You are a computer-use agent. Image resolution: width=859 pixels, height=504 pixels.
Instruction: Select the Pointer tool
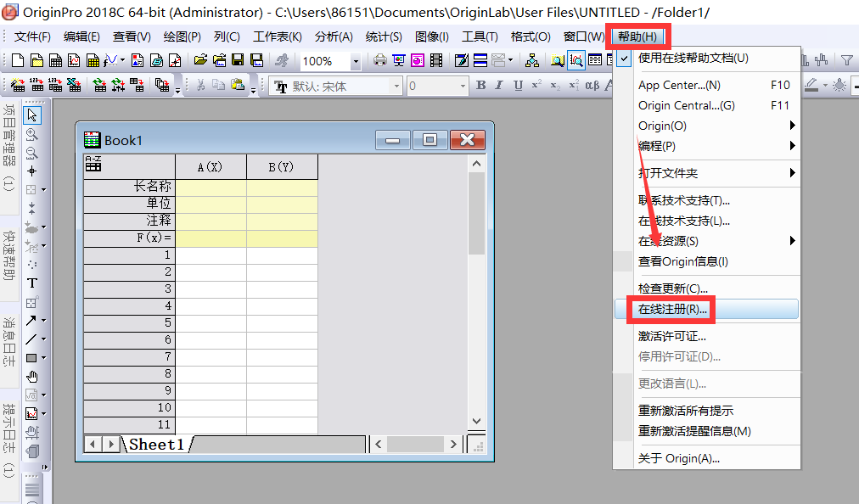tap(32, 115)
